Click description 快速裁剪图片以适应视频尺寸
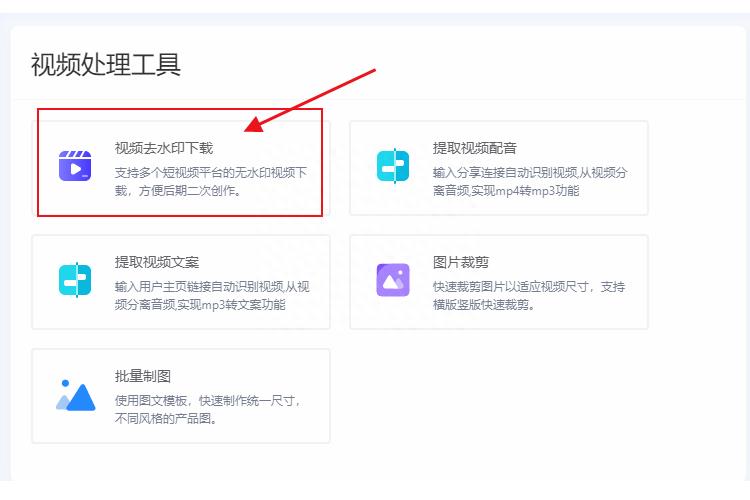The image size is (750, 500). pyautogui.click(x=529, y=295)
